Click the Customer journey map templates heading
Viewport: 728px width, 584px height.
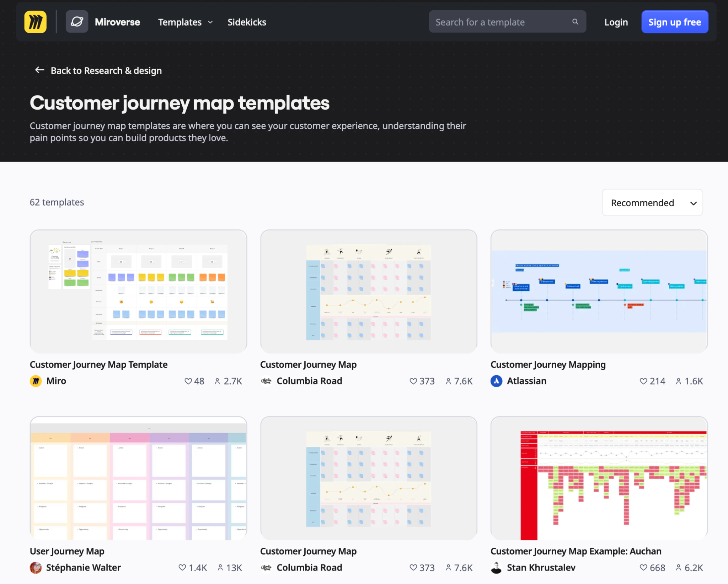[180, 103]
